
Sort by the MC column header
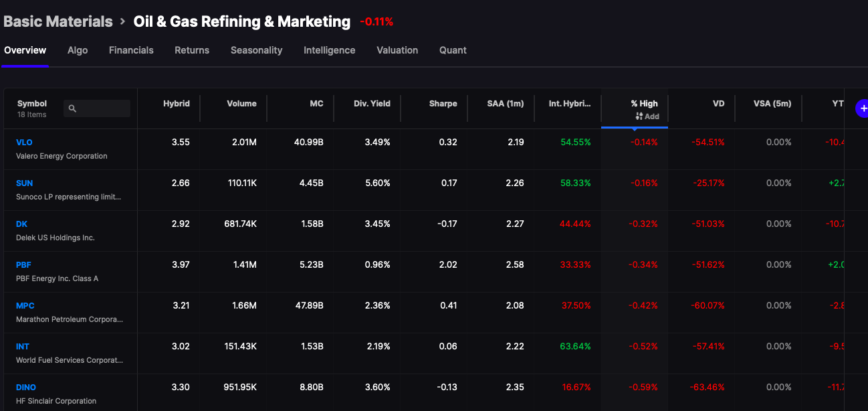click(316, 104)
